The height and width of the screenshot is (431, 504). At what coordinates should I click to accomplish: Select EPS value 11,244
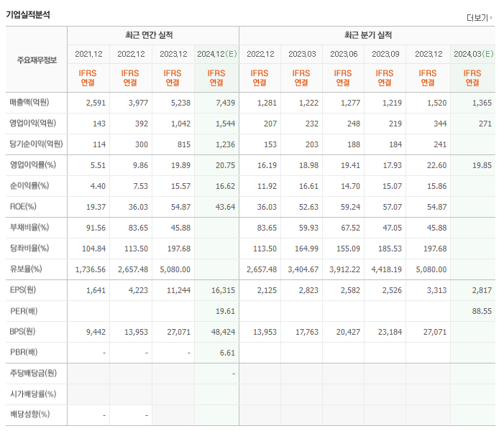pyautogui.click(x=178, y=291)
